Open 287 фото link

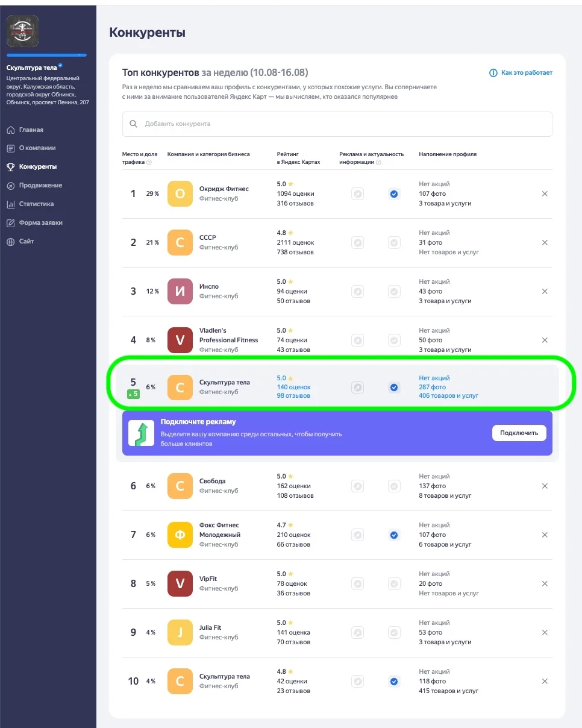coord(433,387)
